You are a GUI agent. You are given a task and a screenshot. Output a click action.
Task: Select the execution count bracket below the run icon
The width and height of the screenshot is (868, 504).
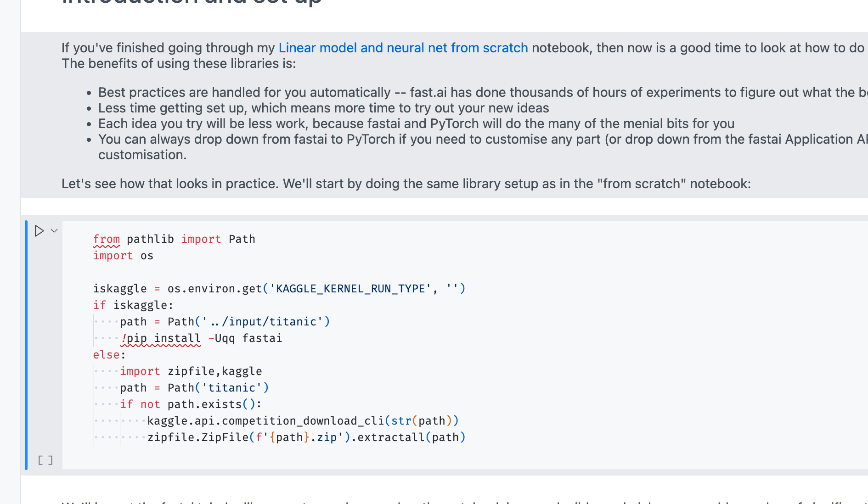[45, 459]
